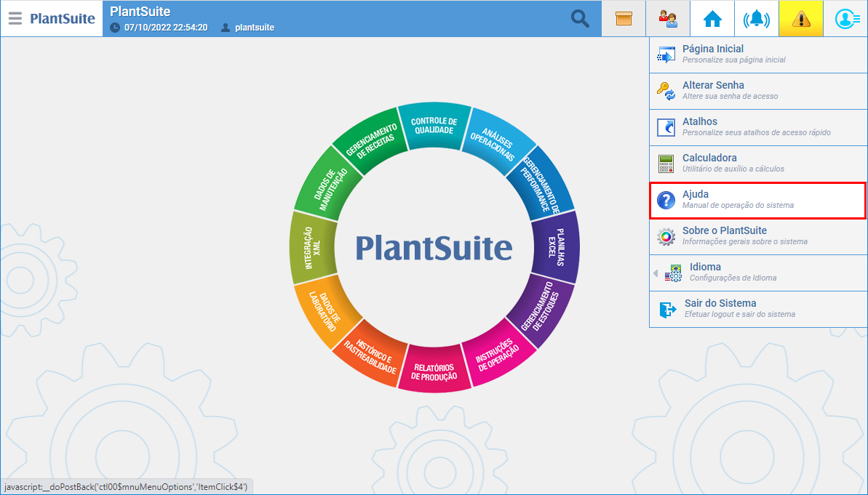Click the Ajuda question mark icon
Viewport: 868px width, 495px height.
tap(666, 200)
